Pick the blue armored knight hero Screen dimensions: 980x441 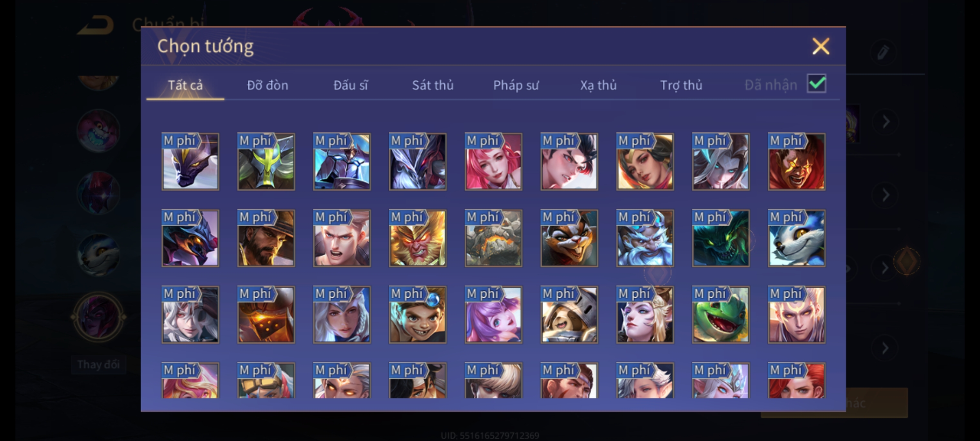[x=342, y=162]
